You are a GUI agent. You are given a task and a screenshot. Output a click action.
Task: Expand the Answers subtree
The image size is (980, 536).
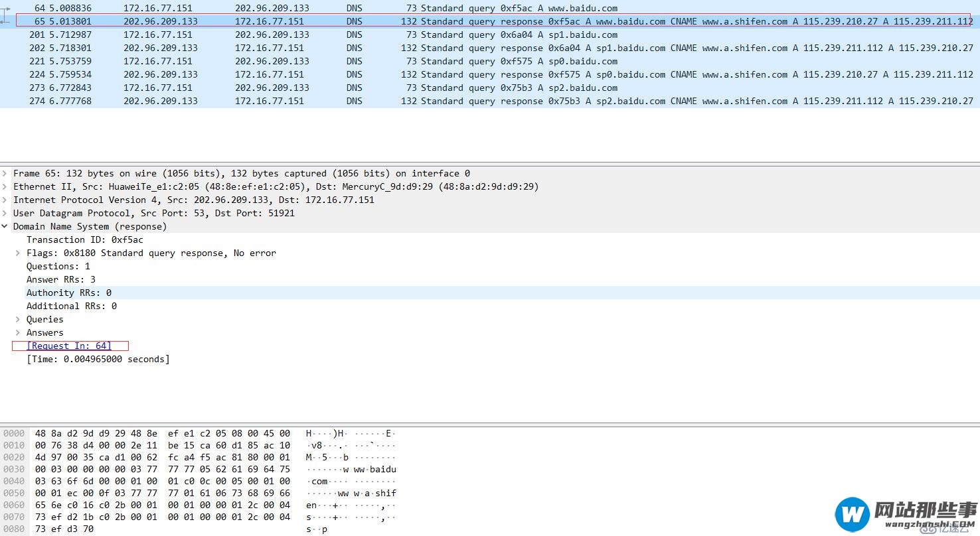pos(19,332)
